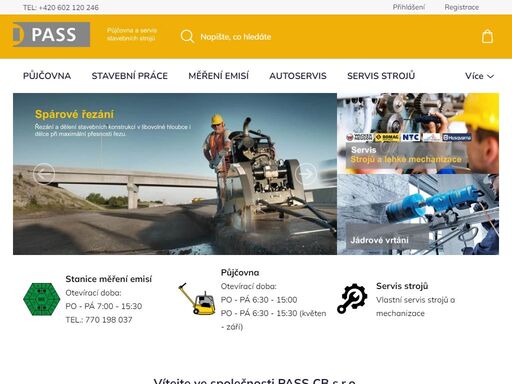Click the Registrace link

point(462,7)
